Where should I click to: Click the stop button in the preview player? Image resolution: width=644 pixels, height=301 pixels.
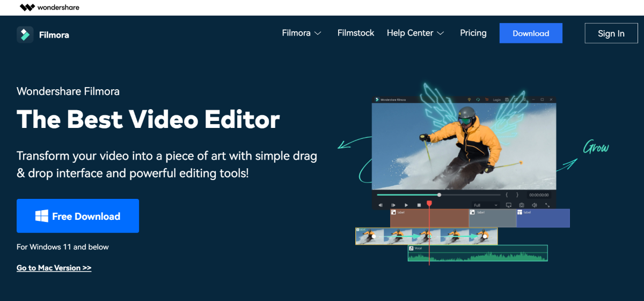(x=419, y=205)
